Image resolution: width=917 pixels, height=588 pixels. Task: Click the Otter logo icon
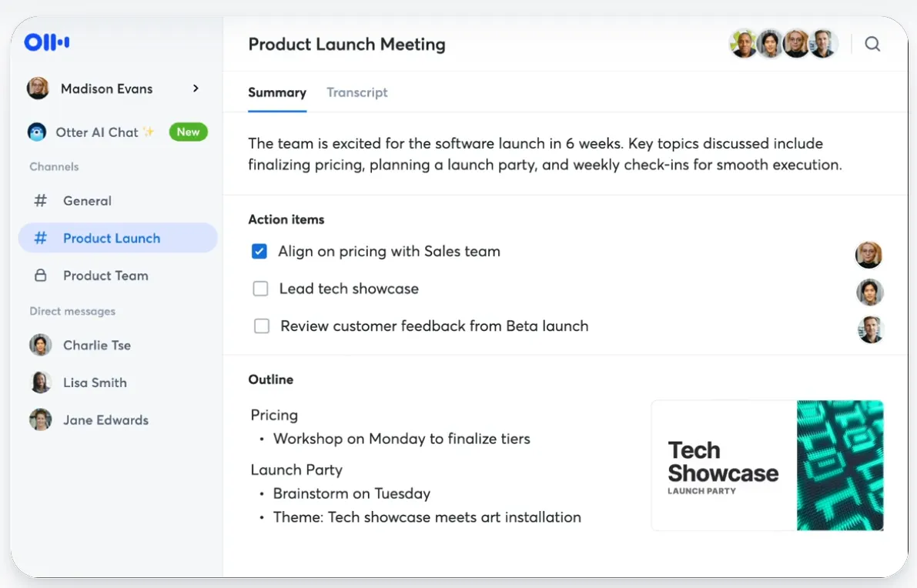pos(47,42)
